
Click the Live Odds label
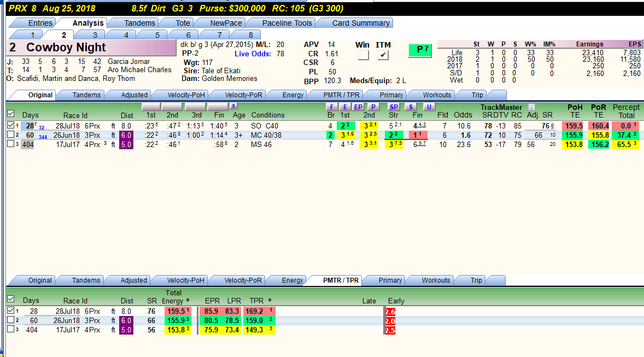[x=253, y=54]
